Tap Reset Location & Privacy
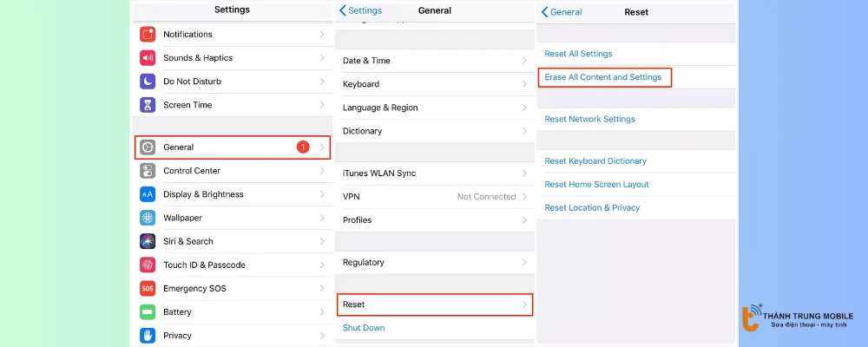The width and height of the screenshot is (868, 347). point(592,207)
